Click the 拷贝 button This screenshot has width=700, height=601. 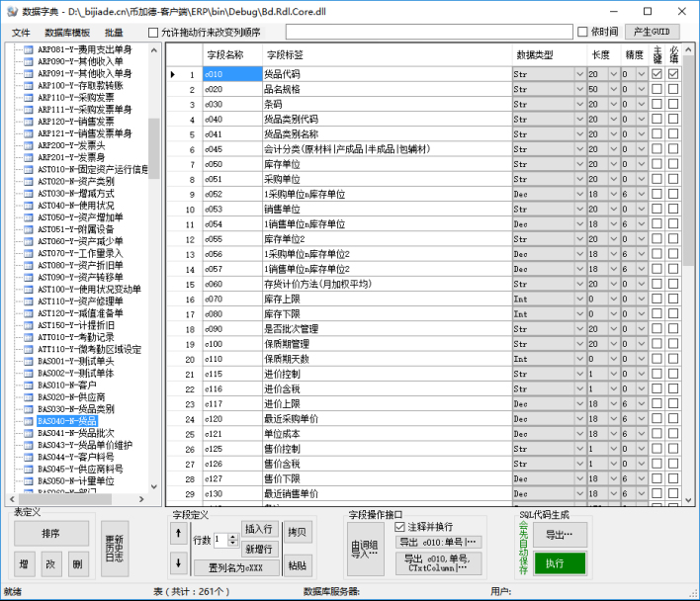coord(298,532)
